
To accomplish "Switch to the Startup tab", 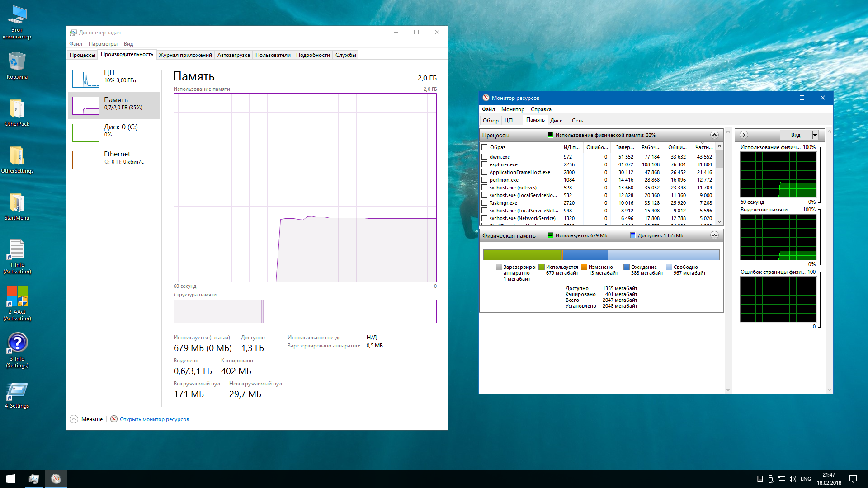I will 233,55.
